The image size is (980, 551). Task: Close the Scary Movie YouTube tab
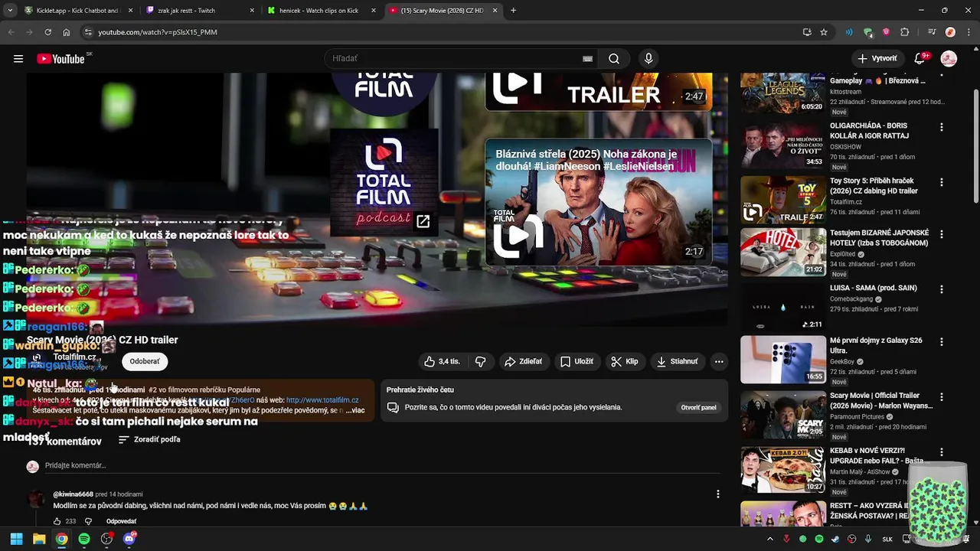pyautogui.click(x=495, y=11)
